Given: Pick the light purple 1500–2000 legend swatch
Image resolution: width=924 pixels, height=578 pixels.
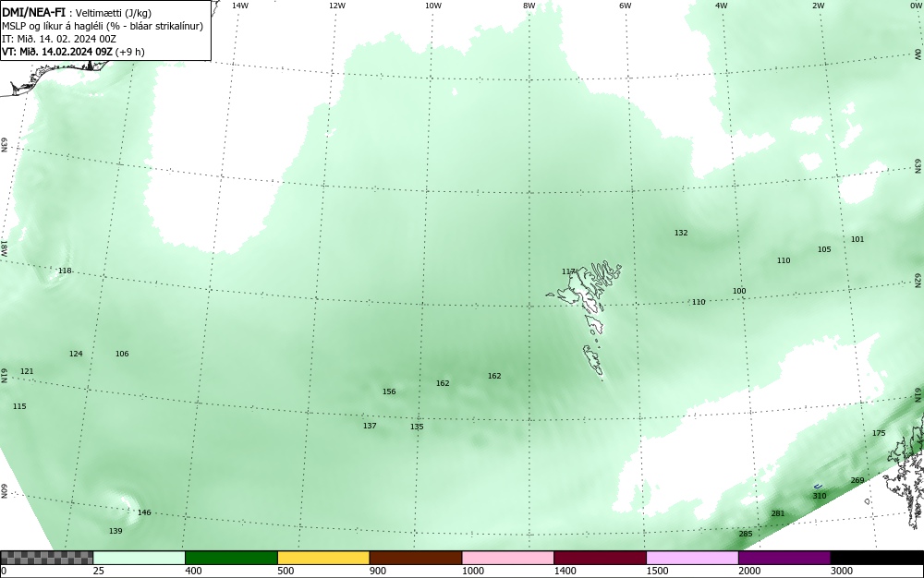Looking at the screenshot, I should coord(692,558).
